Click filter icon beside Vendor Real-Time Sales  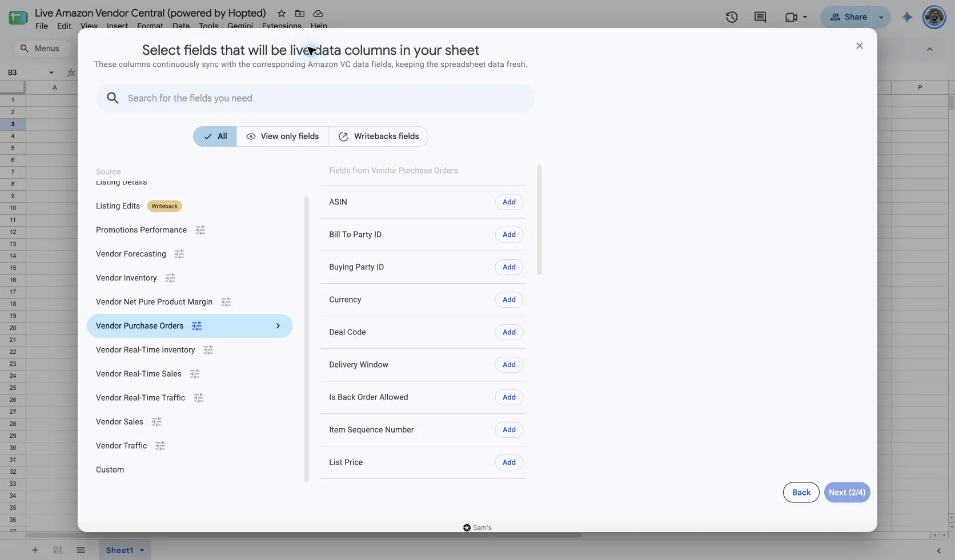[x=195, y=374]
